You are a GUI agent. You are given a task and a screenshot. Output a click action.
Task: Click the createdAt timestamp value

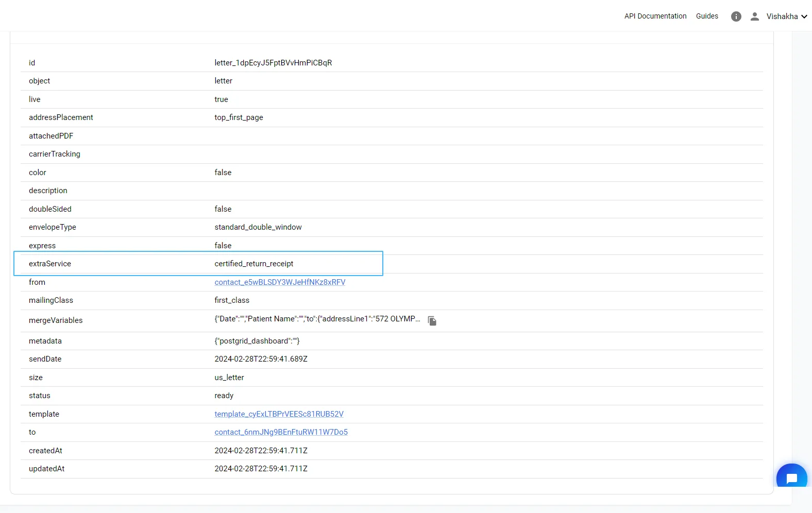tap(261, 451)
